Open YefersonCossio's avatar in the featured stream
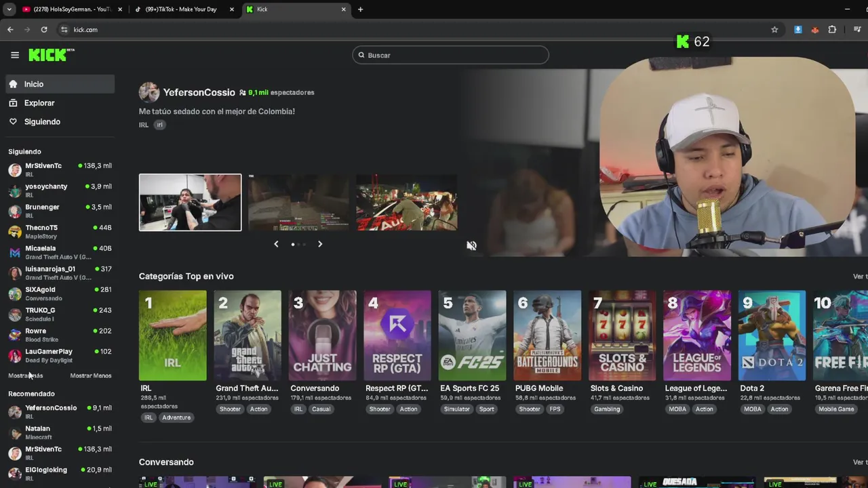 [149, 92]
